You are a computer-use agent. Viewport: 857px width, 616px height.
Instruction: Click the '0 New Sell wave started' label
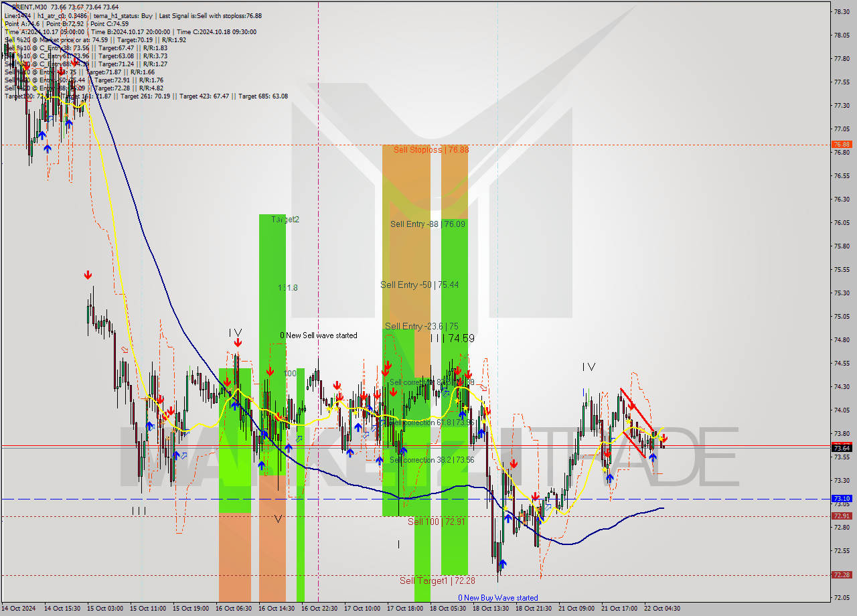319,335
